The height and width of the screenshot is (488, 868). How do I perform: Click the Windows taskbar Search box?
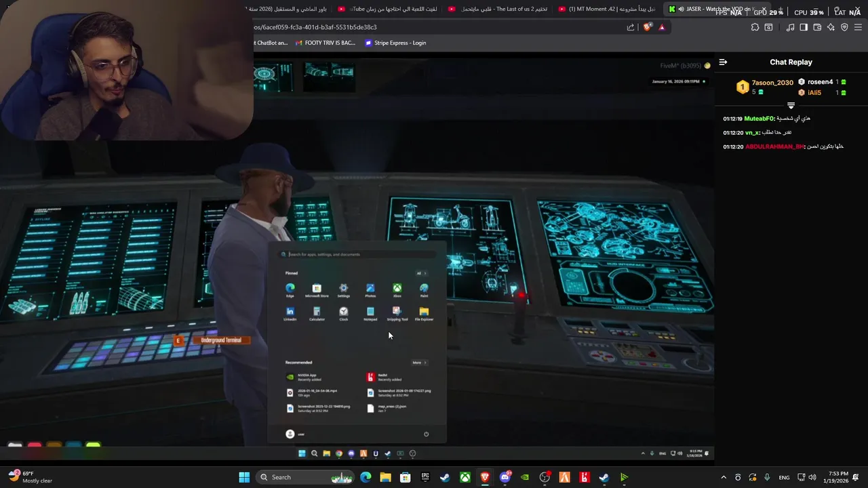tap(307, 477)
